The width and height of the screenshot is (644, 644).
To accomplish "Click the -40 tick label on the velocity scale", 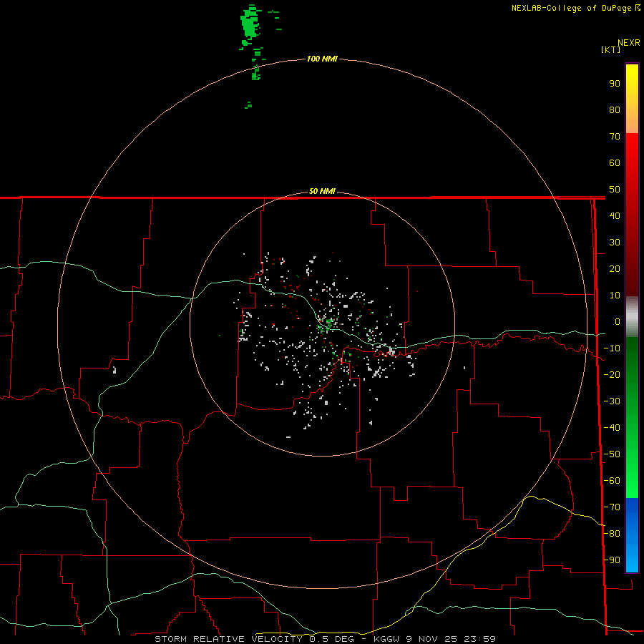I will [x=612, y=428].
